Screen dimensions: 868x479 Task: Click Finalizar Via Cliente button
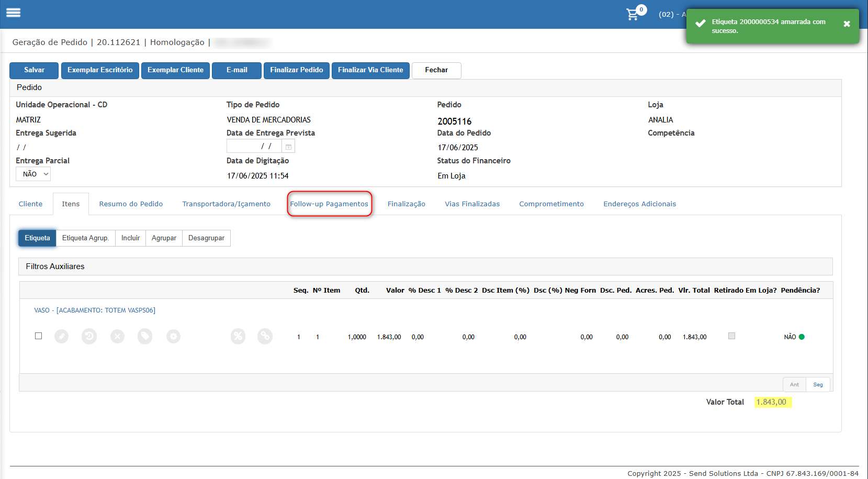[370, 70]
